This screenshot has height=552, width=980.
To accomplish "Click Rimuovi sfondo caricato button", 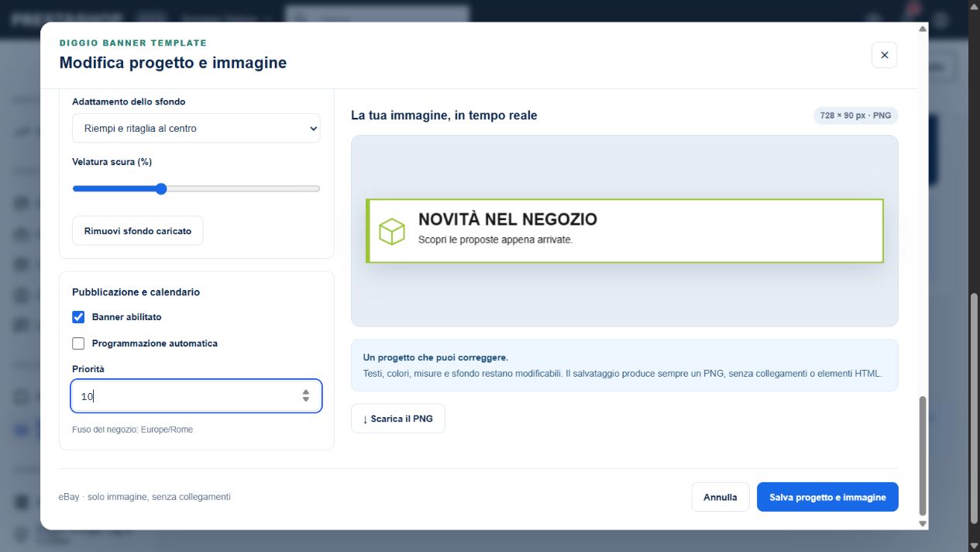I will pyautogui.click(x=138, y=231).
